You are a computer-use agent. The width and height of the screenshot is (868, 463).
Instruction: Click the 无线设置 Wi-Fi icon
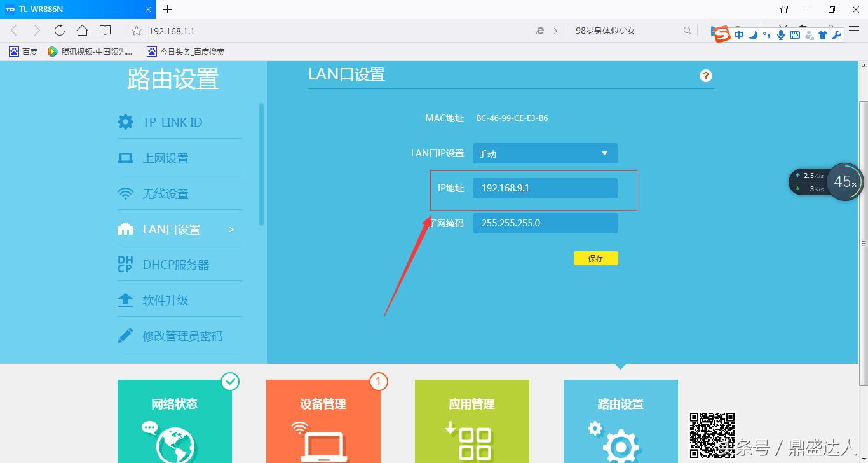125,193
